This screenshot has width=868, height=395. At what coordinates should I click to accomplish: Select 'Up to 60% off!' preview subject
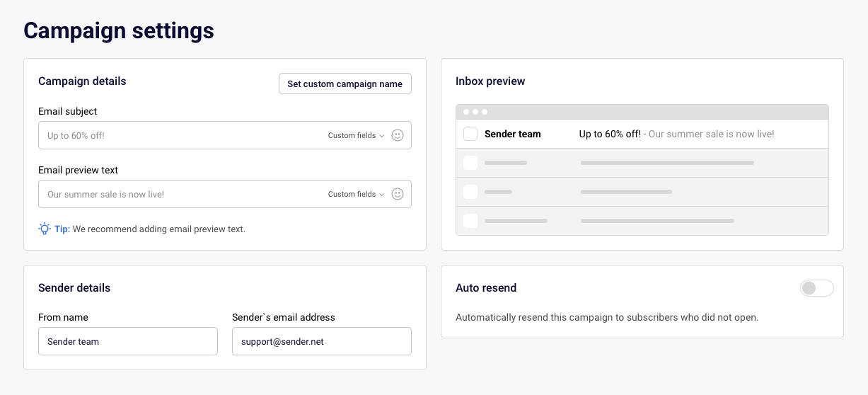coord(610,134)
